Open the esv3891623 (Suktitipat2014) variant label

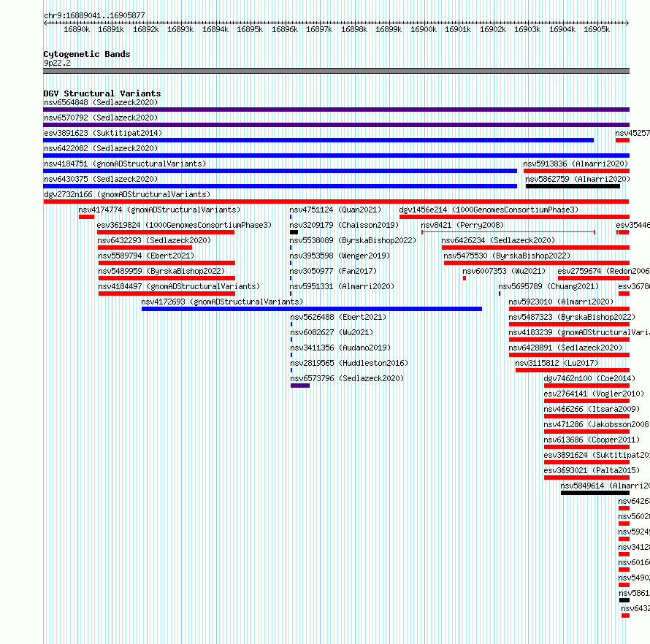click(x=103, y=133)
